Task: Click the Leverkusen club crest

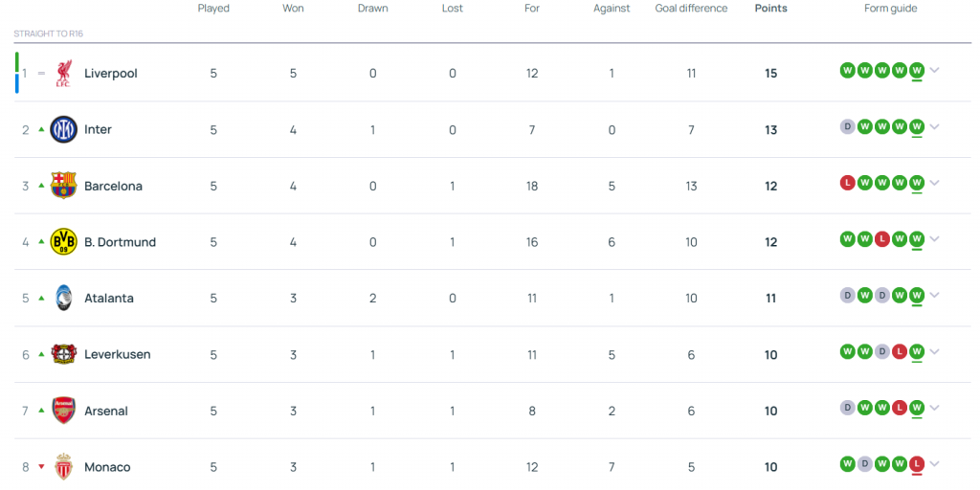Action: click(64, 354)
